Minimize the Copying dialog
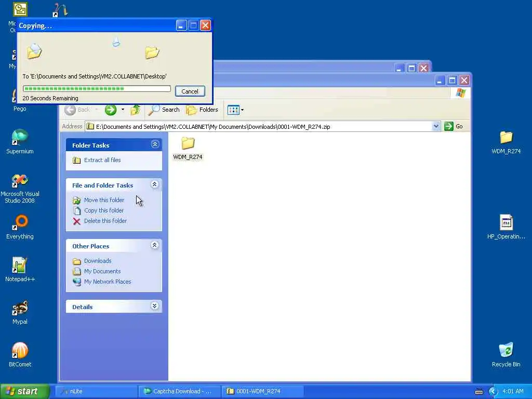Viewport: 532px width, 399px height. pyautogui.click(x=181, y=25)
